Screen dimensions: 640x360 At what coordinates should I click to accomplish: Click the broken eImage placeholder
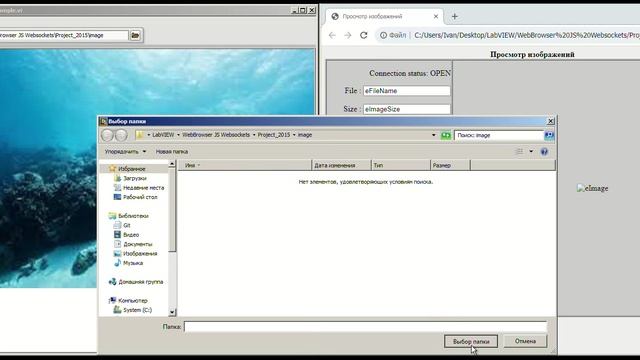tap(592, 188)
